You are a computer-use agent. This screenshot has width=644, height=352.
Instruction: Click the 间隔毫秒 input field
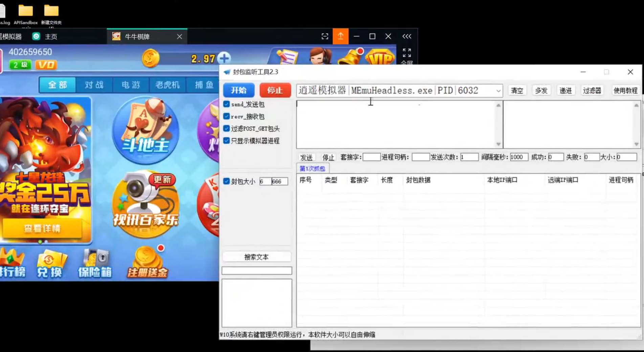click(519, 157)
